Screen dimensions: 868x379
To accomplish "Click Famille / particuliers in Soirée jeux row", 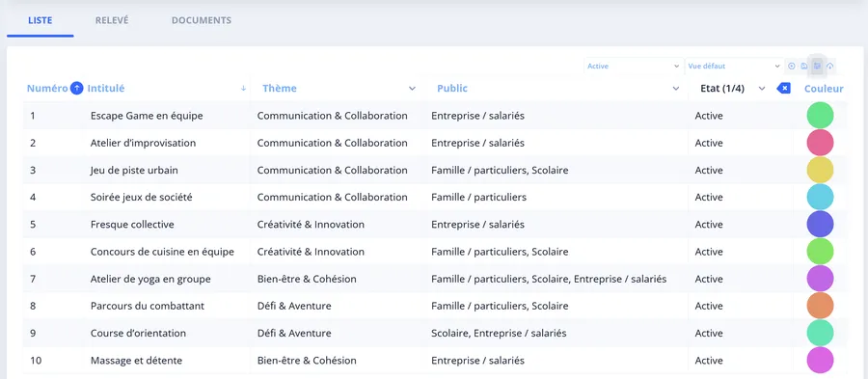I will [x=478, y=197].
